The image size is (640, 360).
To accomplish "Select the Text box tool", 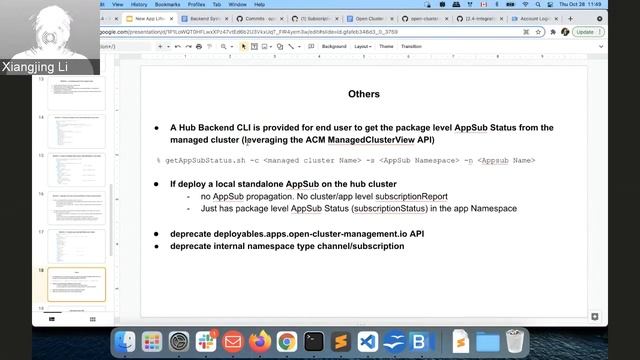I will pyautogui.click(x=254, y=47).
